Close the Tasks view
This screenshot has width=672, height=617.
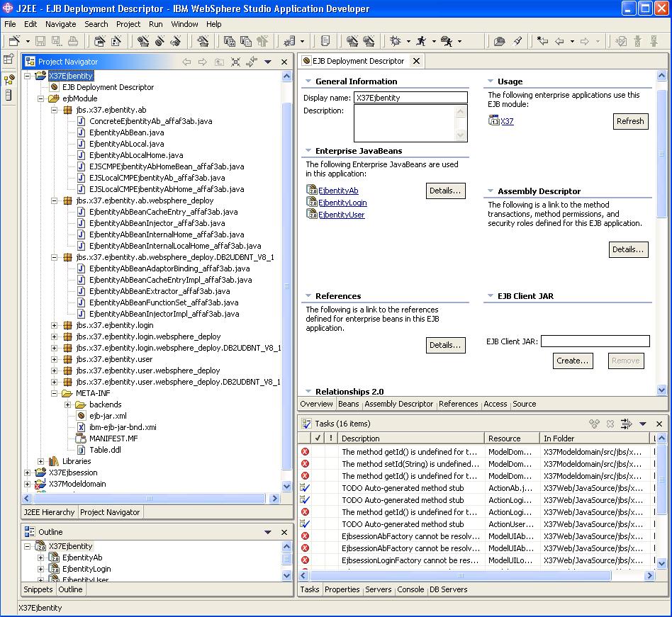659,424
